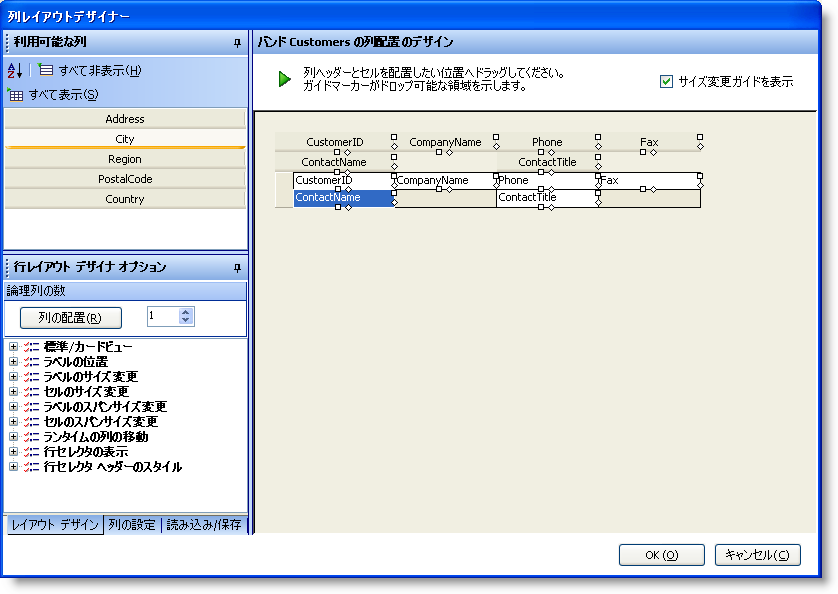This screenshot has width=838, height=594.
Task: Click the OK button
Action: (661, 555)
